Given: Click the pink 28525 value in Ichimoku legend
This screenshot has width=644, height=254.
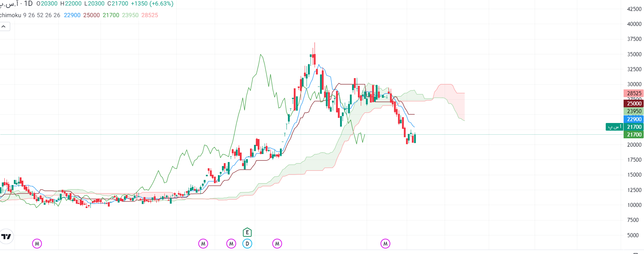Looking at the screenshot, I should (150, 15).
